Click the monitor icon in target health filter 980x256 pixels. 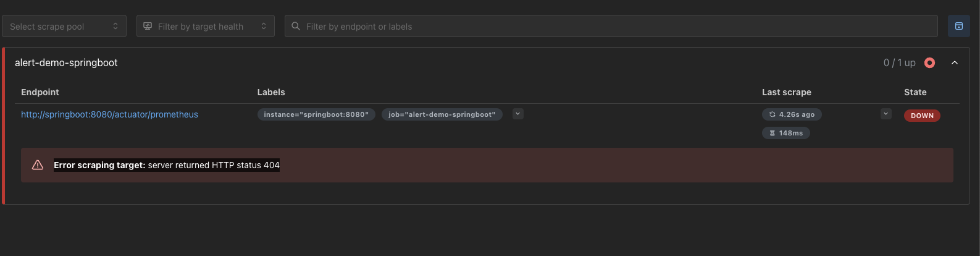coord(148,26)
